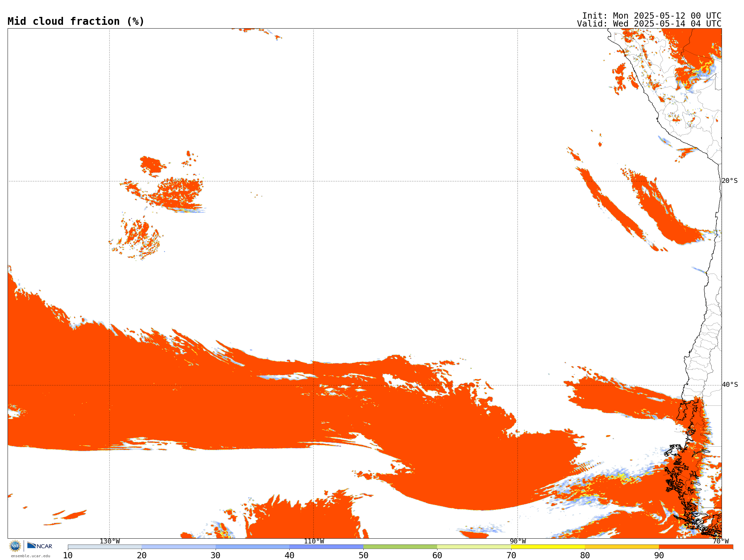Click the 40°S latitude label

[730, 385]
